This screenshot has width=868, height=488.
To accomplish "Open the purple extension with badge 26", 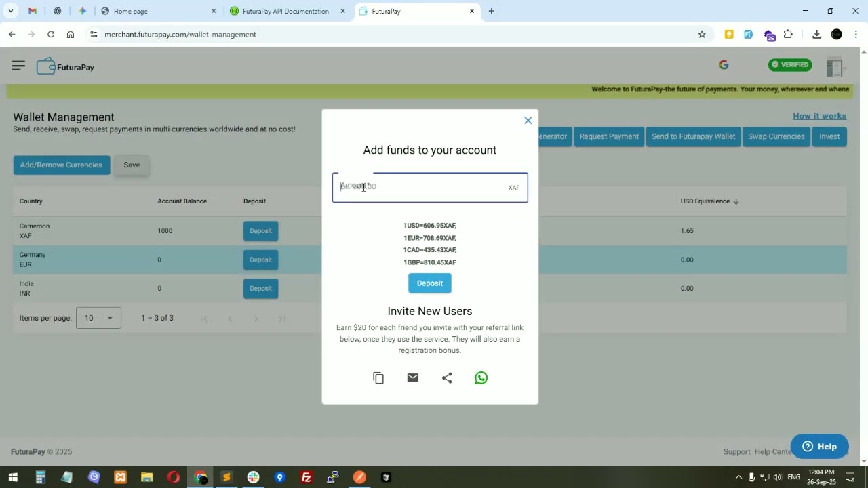I will coord(769,35).
